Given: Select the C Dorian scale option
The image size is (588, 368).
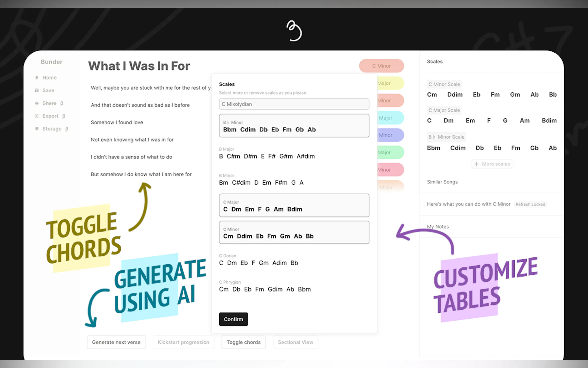Looking at the screenshot, I should pyautogui.click(x=258, y=260).
